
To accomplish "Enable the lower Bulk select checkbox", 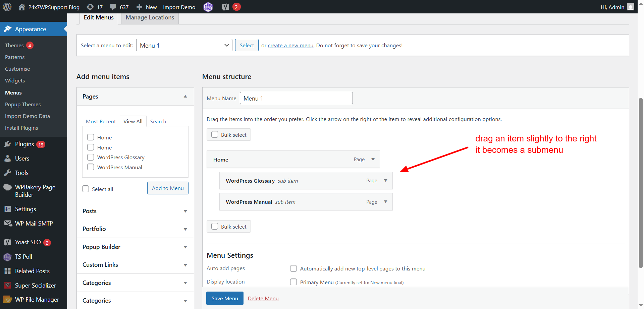I will click(x=215, y=226).
